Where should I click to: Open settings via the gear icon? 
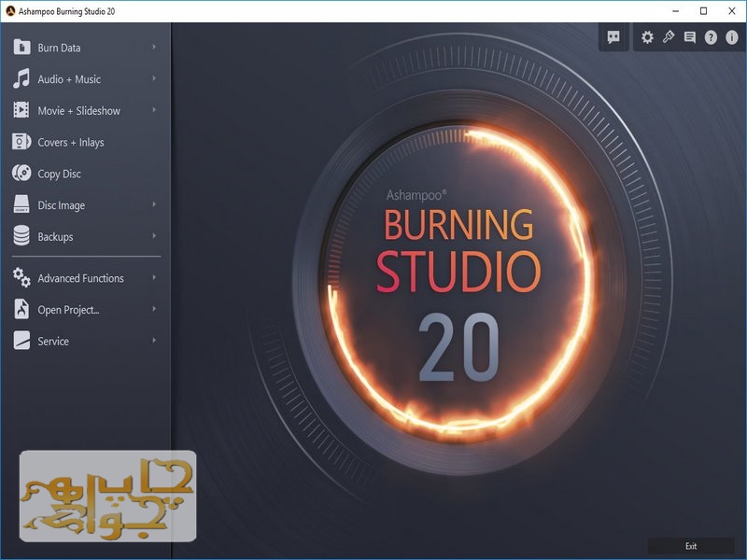tap(647, 37)
